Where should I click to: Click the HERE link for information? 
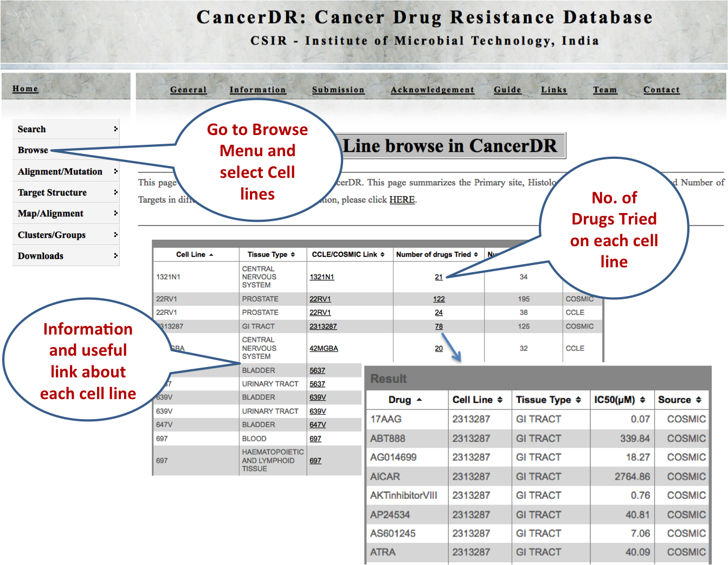(402, 200)
